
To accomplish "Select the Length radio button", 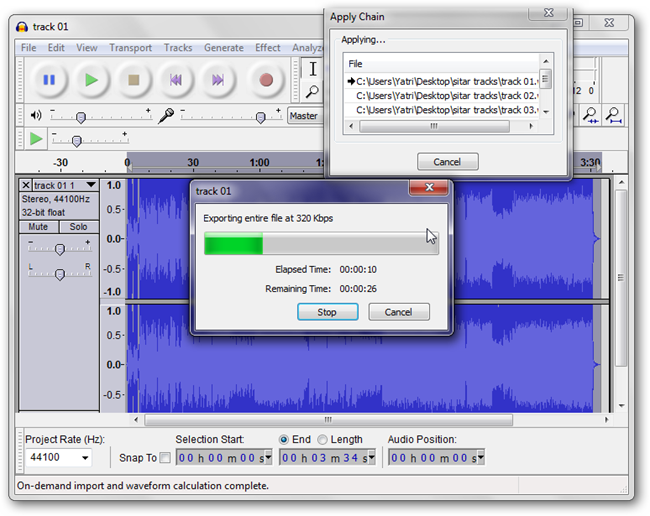I will [x=322, y=439].
